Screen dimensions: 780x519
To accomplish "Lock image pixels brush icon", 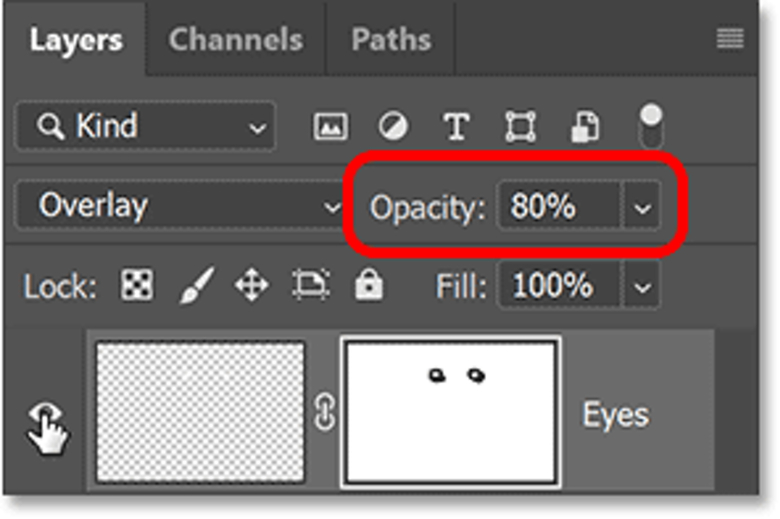I will click(196, 285).
